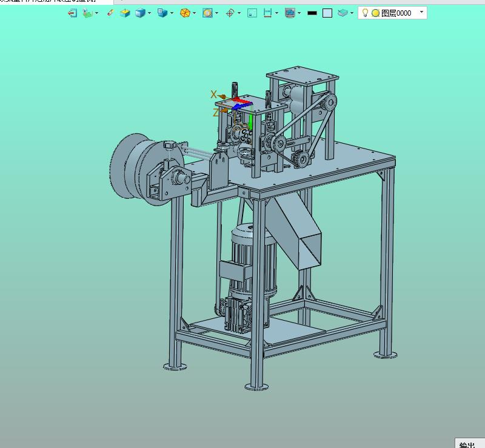Open dropdown beside green wavy surface icon

tap(97, 13)
